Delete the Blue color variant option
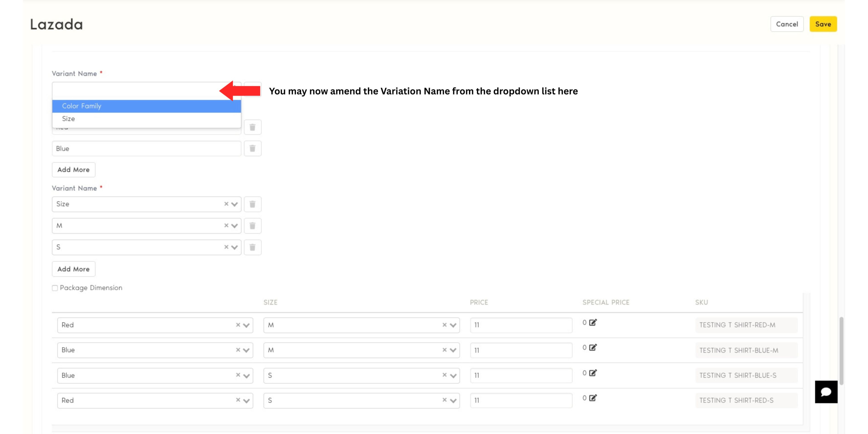868x434 pixels. click(252, 149)
